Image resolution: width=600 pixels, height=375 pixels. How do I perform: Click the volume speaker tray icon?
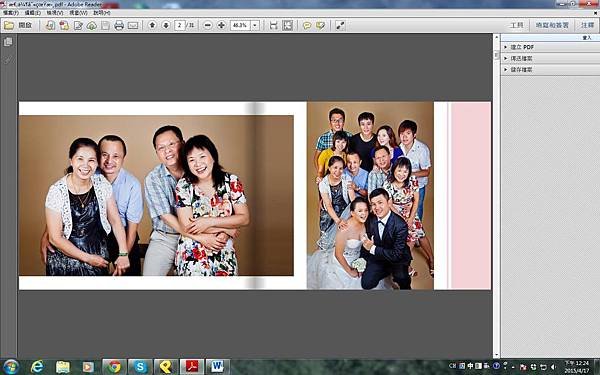point(553,367)
